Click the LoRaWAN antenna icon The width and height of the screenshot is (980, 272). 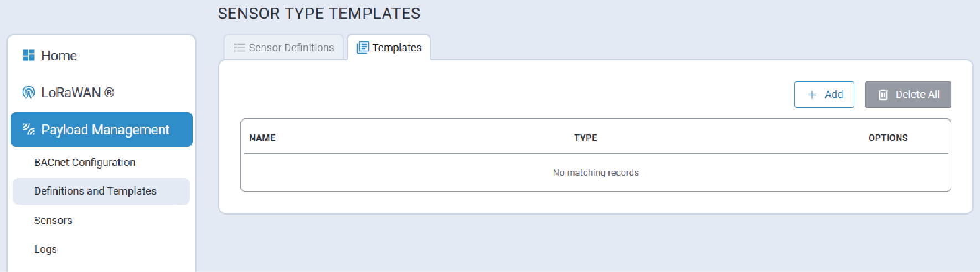tap(28, 92)
